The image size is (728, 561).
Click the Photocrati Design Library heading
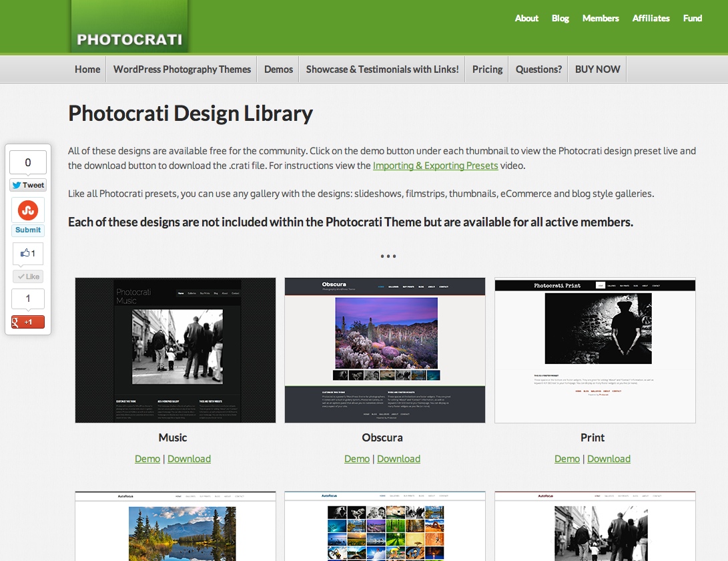pos(190,114)
